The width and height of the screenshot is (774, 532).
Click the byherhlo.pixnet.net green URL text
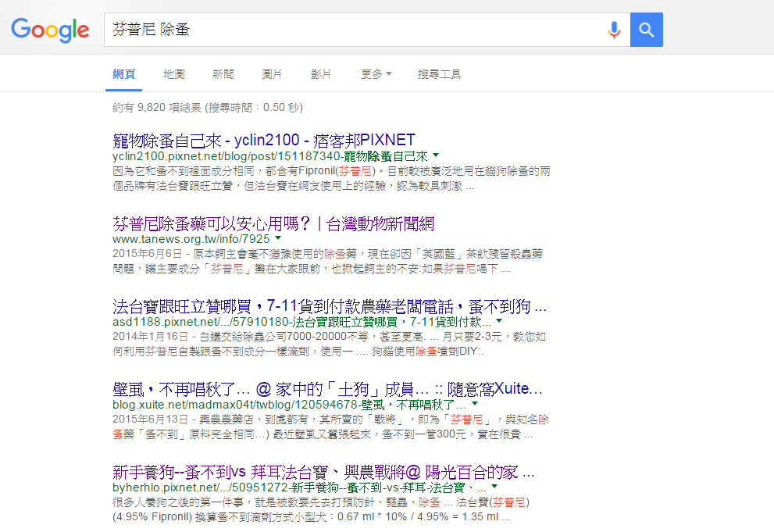(300, 487)
